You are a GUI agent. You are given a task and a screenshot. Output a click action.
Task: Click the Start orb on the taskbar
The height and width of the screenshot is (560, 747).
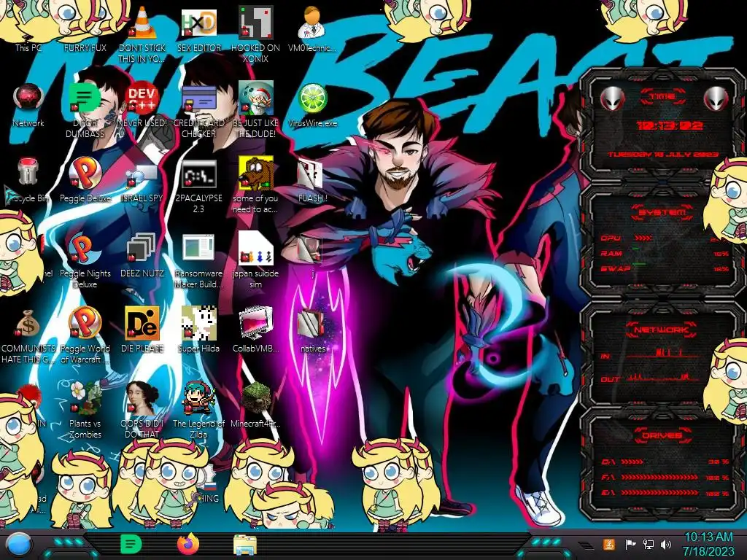(18, 545)
